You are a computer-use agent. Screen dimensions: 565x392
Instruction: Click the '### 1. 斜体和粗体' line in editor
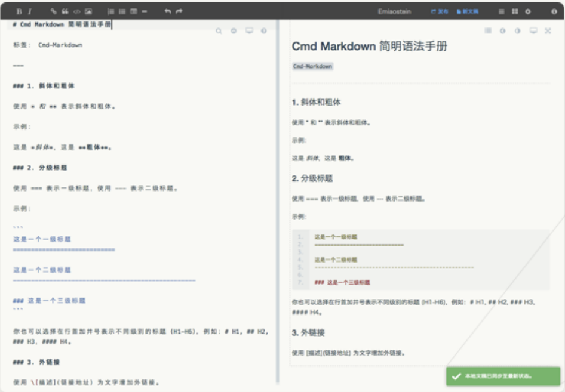[x=44, y=86]
